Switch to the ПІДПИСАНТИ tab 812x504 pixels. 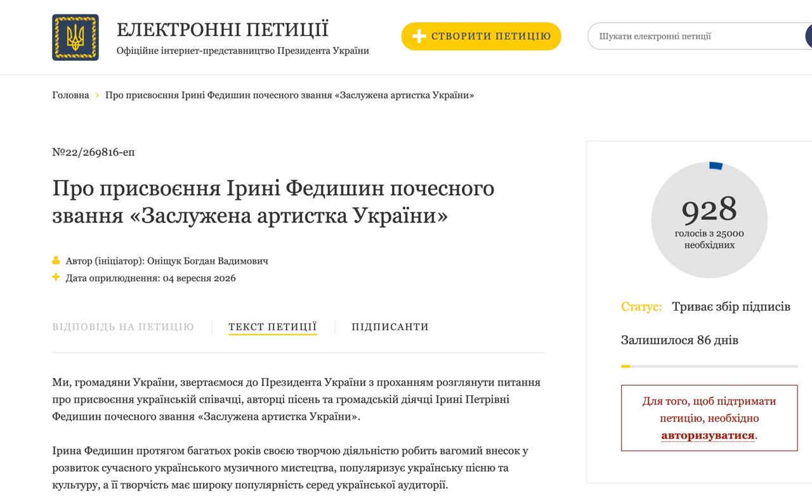390,327
